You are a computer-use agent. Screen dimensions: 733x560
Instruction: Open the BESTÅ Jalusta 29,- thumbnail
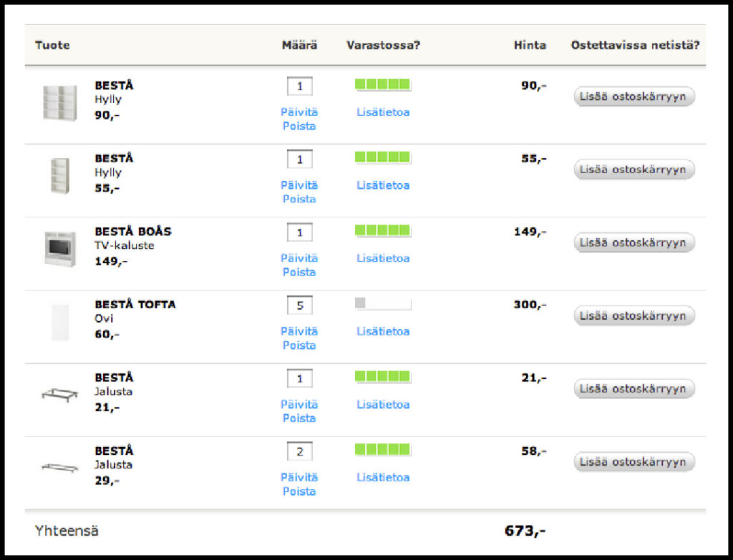tap(60, 467)
